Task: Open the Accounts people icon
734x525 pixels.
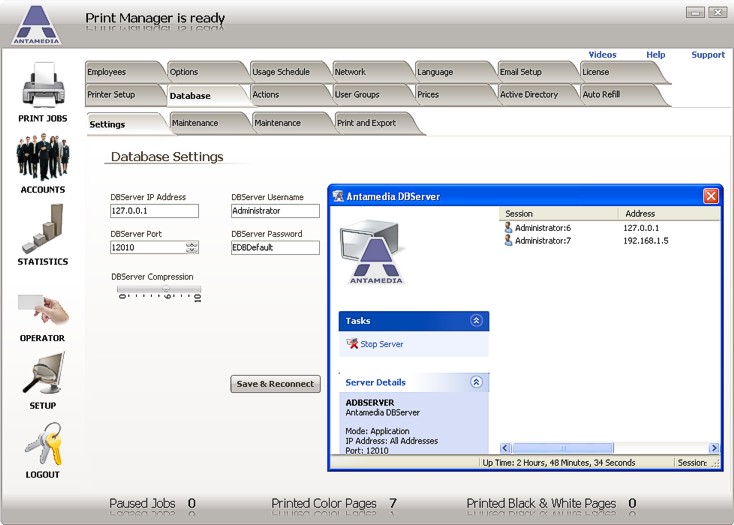Action: coord(43,157)
